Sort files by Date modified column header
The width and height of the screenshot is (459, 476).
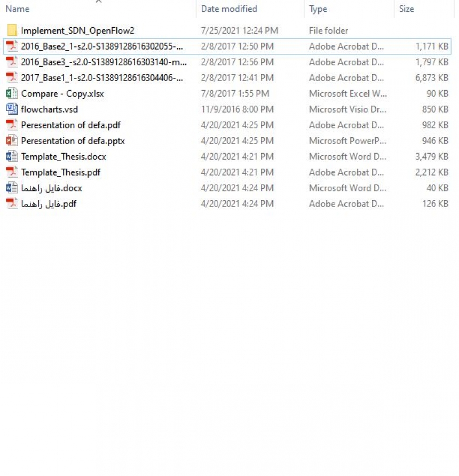click(229, 9)
